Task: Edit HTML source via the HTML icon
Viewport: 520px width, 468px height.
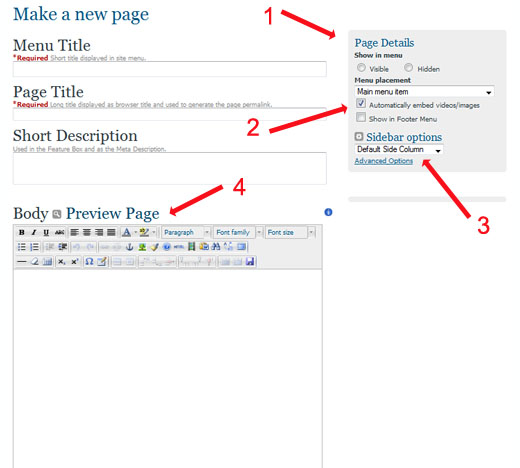Action: pos(179,247)
